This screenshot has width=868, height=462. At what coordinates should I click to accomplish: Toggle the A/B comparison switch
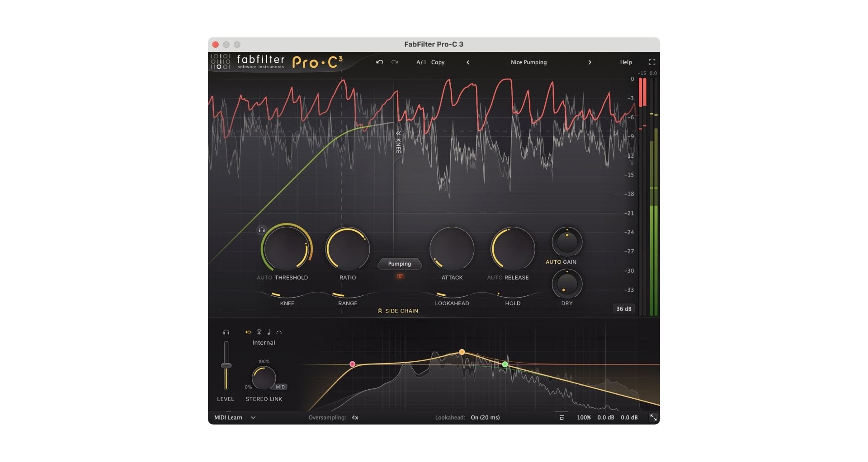[x=421, y=62]
